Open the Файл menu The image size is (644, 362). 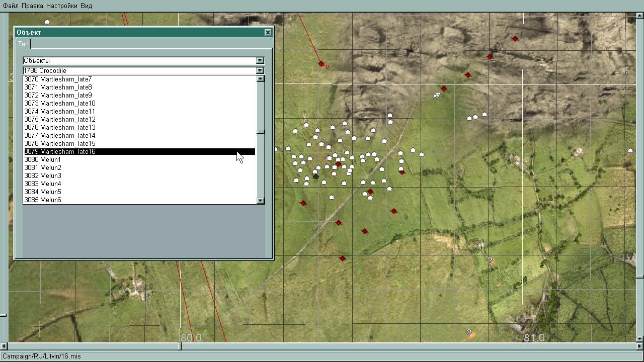tap(11, 6)
